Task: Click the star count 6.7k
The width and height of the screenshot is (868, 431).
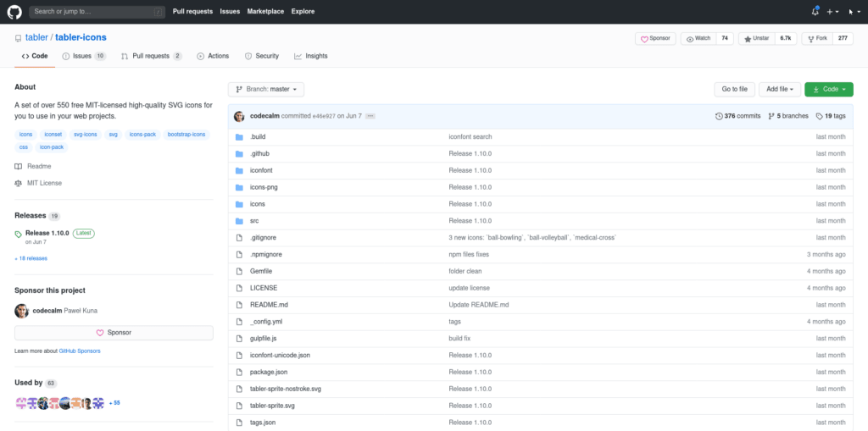Action: click(x=786, y=39)
